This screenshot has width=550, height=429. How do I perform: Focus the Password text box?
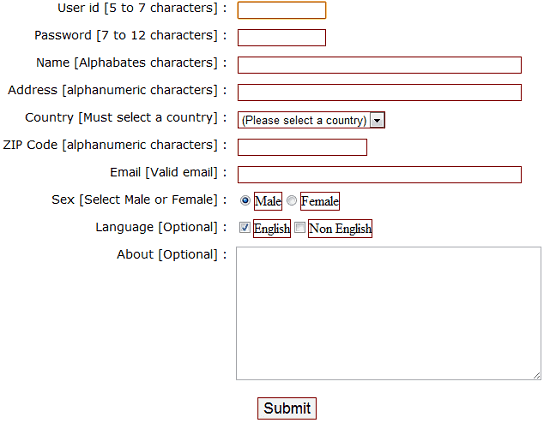(x=282, y=38)
